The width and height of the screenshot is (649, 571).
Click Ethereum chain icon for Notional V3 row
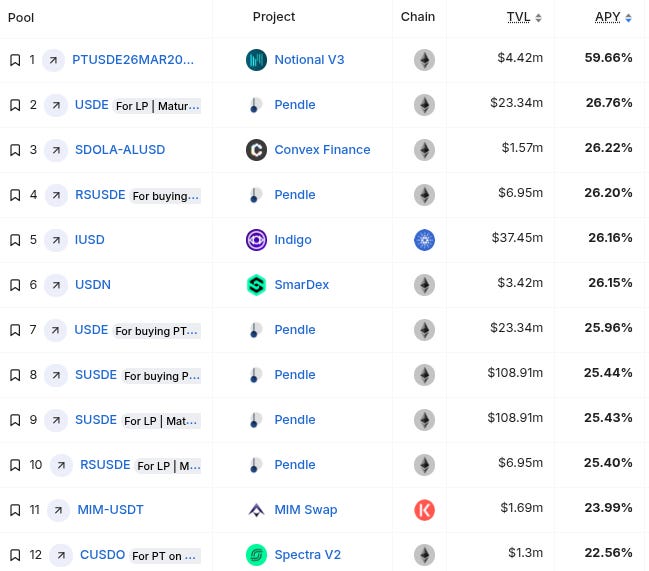tap(424, 60)
